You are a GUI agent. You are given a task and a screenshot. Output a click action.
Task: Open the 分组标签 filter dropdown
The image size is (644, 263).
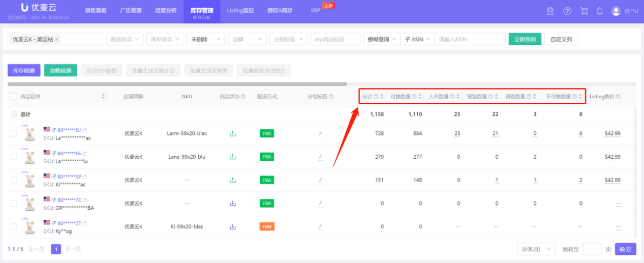coord(288,39)
